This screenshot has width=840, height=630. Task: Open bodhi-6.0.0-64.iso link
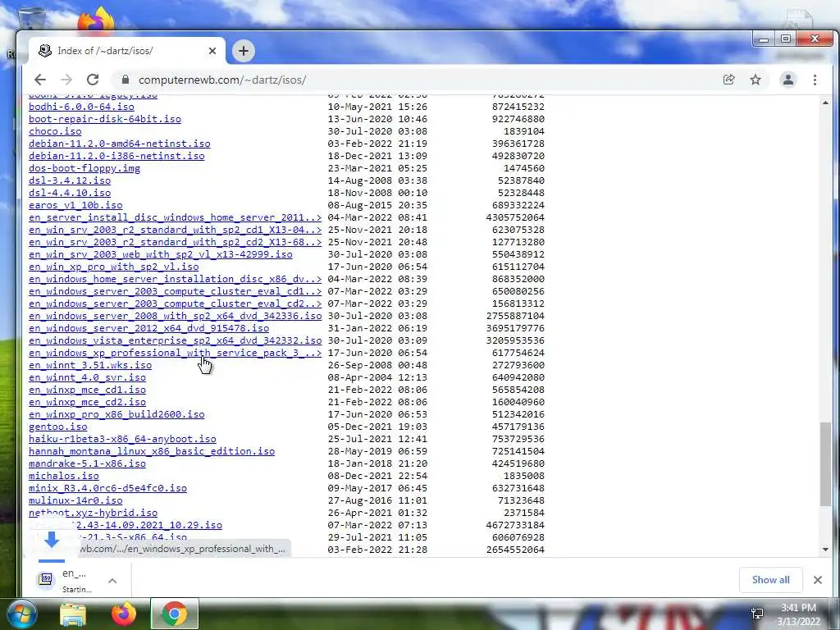tap(81, 107)
